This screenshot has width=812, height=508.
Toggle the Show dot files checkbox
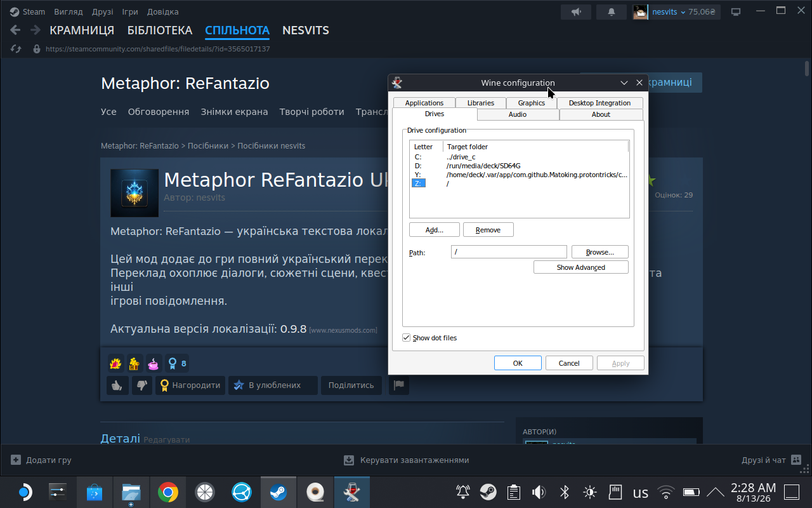point(407,338)
